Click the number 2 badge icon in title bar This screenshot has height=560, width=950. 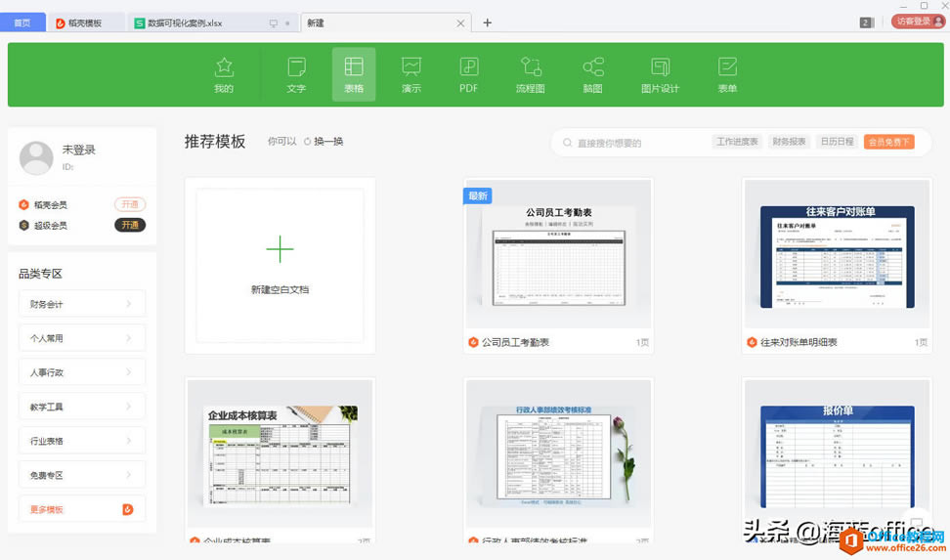(866, 22)
